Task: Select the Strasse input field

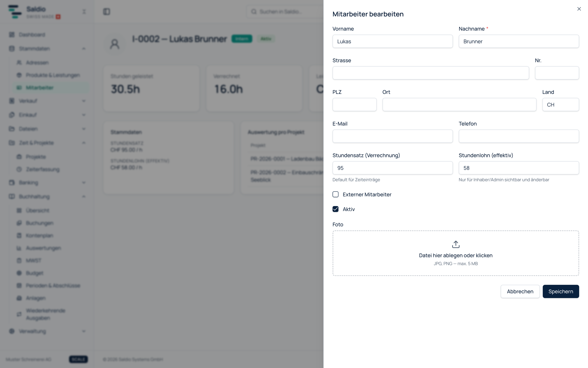Action: (430, 73)
